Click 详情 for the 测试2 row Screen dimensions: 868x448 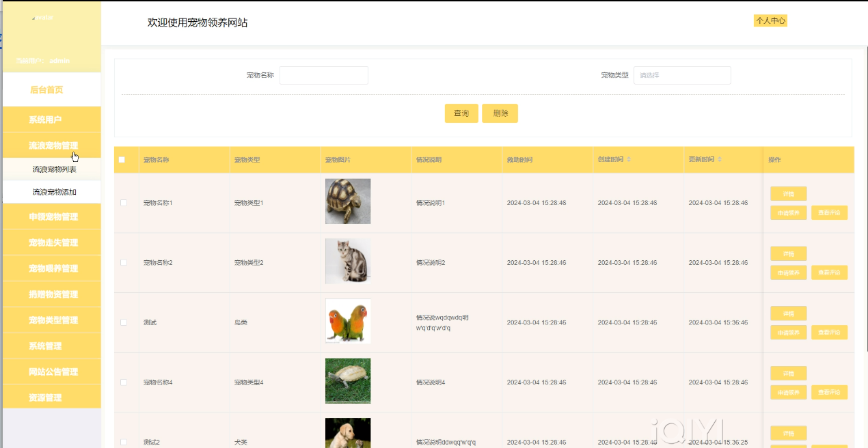coord(789,433)
